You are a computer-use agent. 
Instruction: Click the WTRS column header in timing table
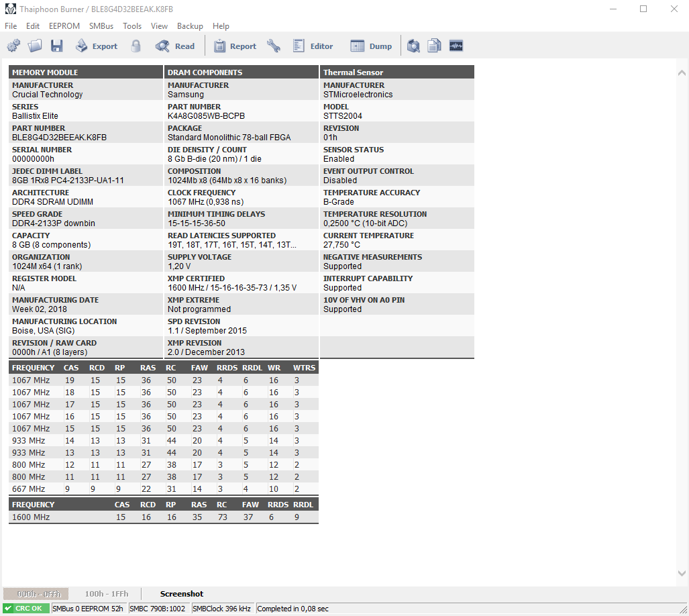coord(304,368)
